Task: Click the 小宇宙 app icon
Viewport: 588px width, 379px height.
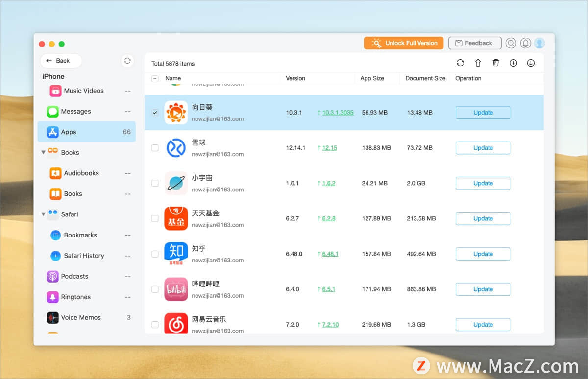Action: coord(176,183)
